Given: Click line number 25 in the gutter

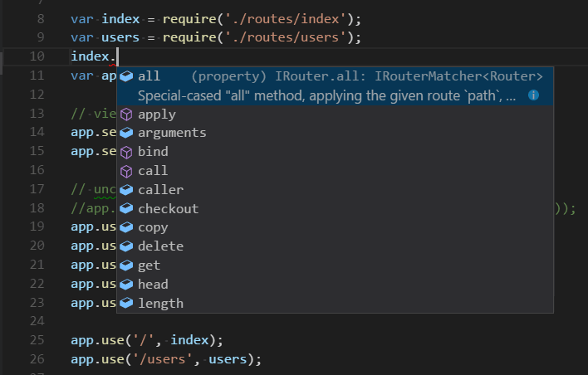Looking at the screenshot, I should click(x=37, y=341).
